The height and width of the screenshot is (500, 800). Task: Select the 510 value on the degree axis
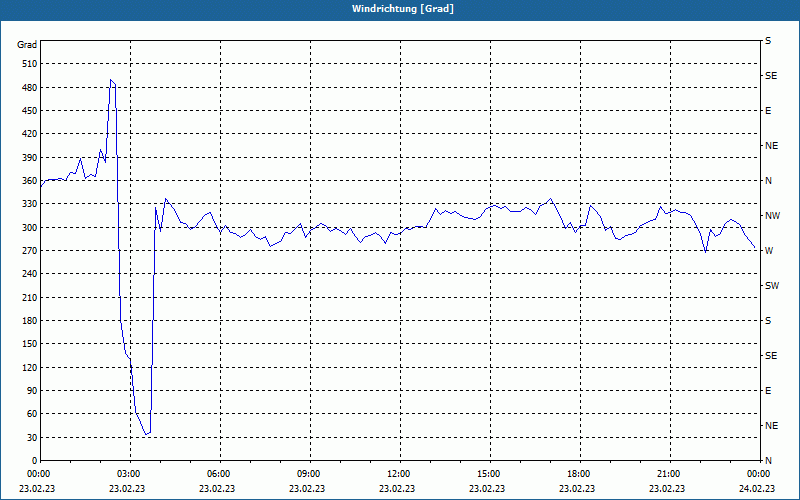(31, 64)
